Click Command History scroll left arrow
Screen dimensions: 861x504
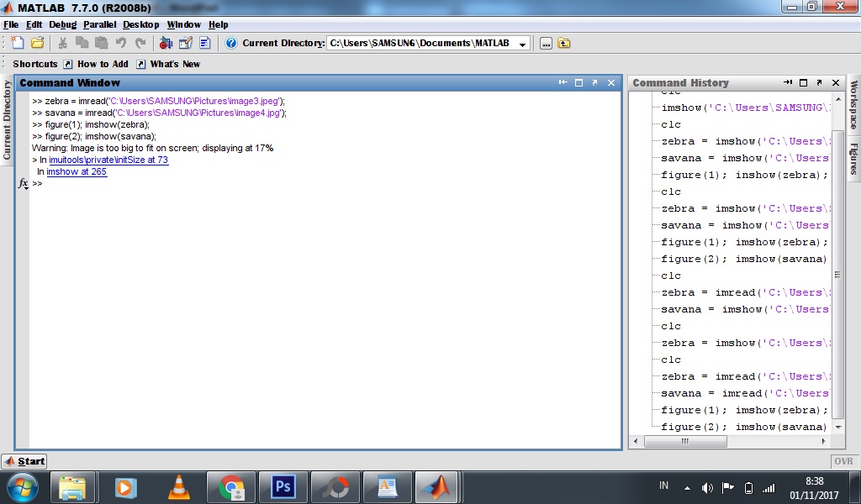(636, 441)
